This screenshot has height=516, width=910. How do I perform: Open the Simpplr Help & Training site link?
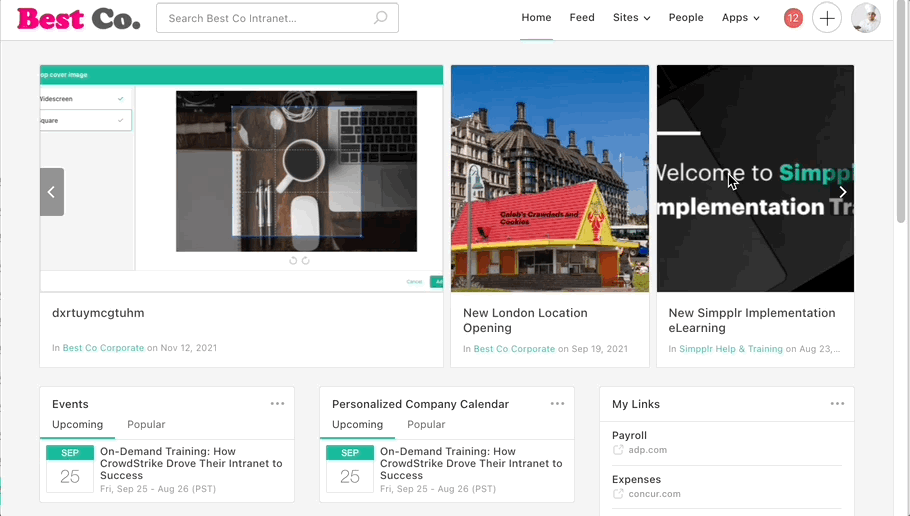point(731,349)
